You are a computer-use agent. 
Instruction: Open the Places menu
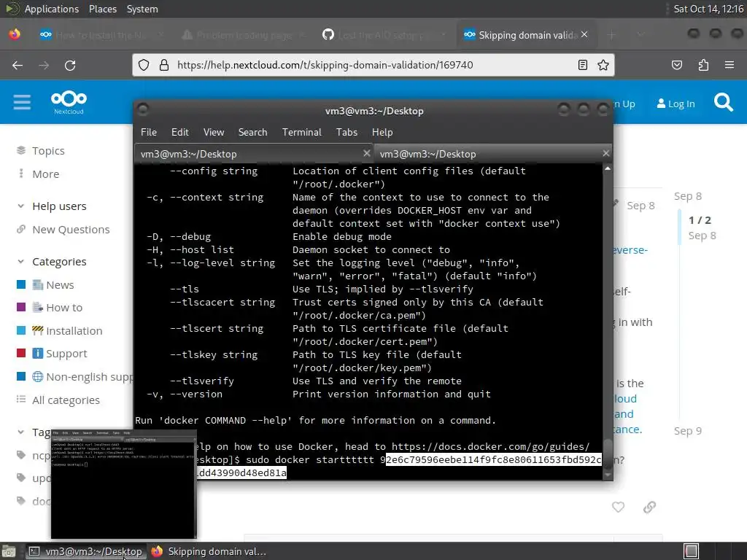[102, 9]
